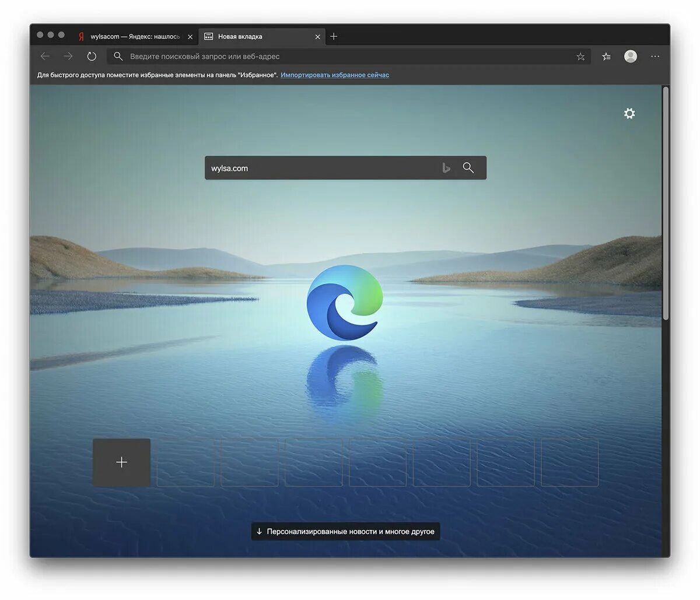Open the favorites list icon

607,57
